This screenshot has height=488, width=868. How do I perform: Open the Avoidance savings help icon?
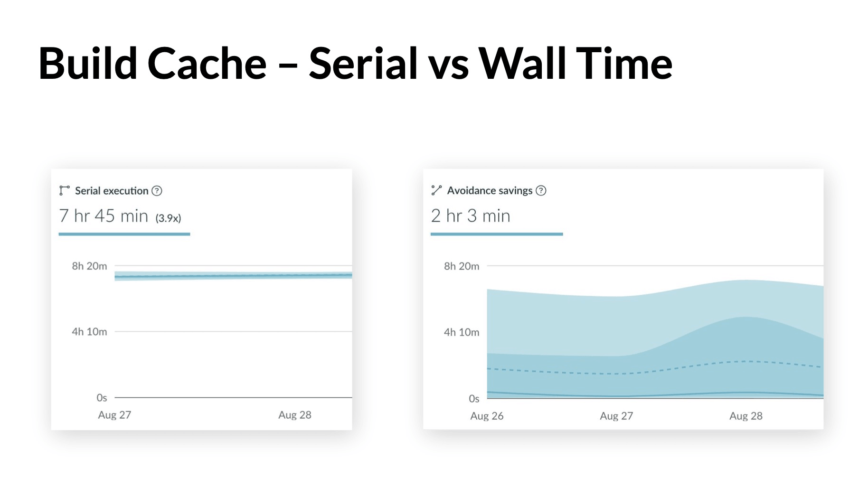coord(542,190)
